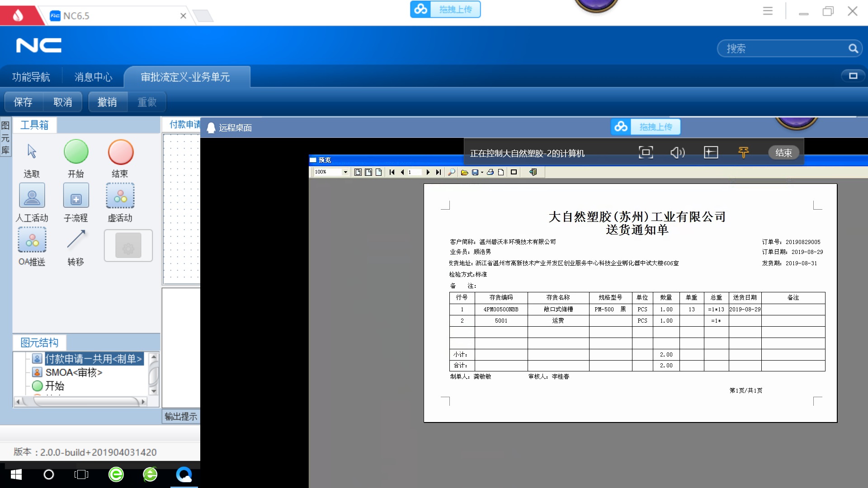Save preview with floppy disk icon
Screen dimensions: 868x488
(475, 172)
